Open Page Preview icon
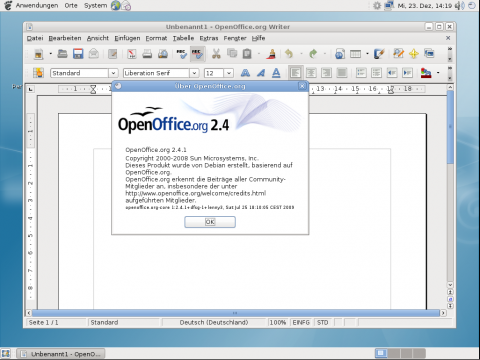The height and width of the screenshot is (360, 480). tap(163, 54)
